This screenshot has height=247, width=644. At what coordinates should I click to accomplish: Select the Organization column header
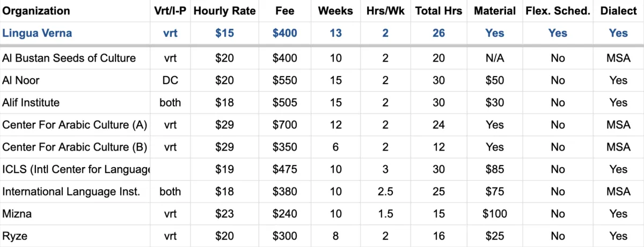coord(75,11)
